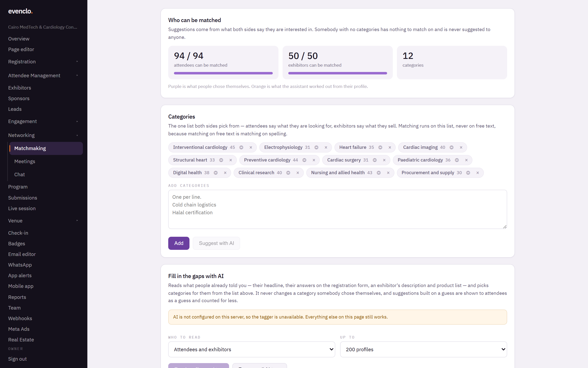Screen dimensions: 588x368
Task: Remove the Preventive cardiology category
Action: click(x=314, y=160)
